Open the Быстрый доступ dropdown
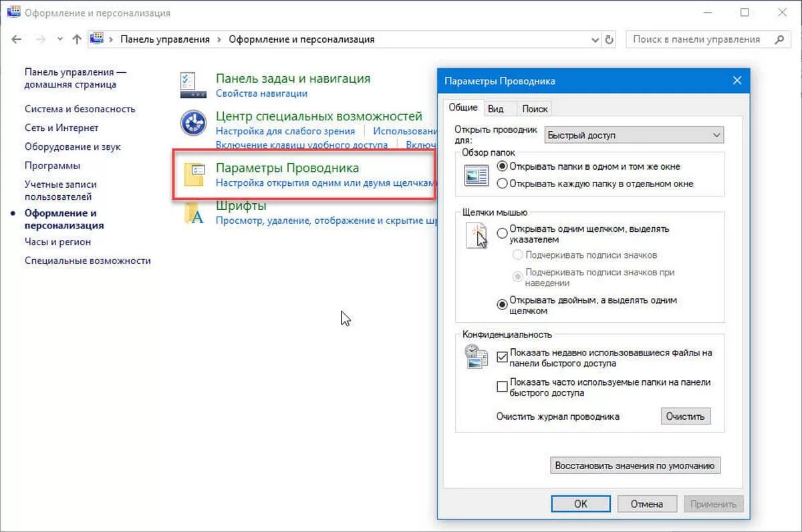 (633, 134)
